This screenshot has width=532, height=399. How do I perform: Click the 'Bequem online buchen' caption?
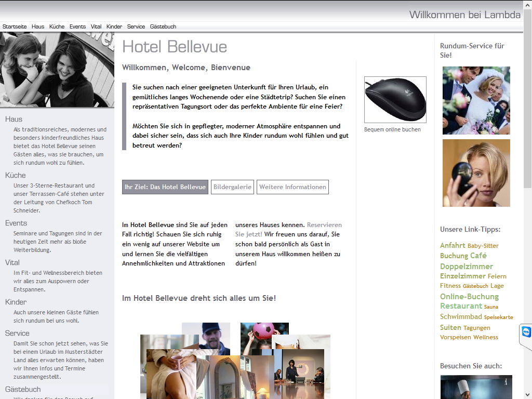click(392, 129)
